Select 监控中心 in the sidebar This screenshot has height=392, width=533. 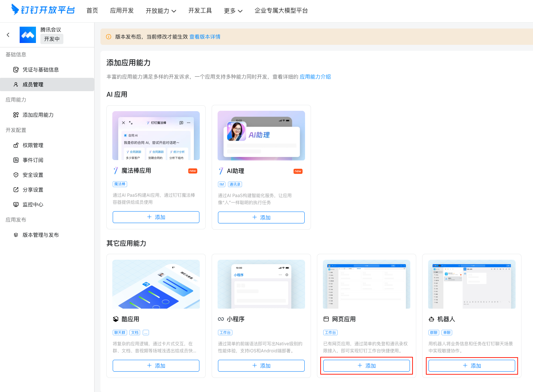(x=47, y=205)
